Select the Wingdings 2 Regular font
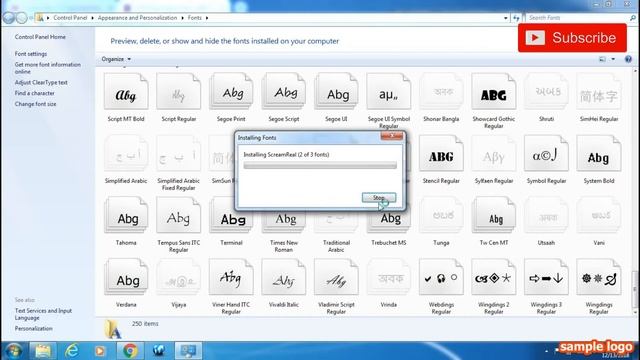 click(494, 277)
